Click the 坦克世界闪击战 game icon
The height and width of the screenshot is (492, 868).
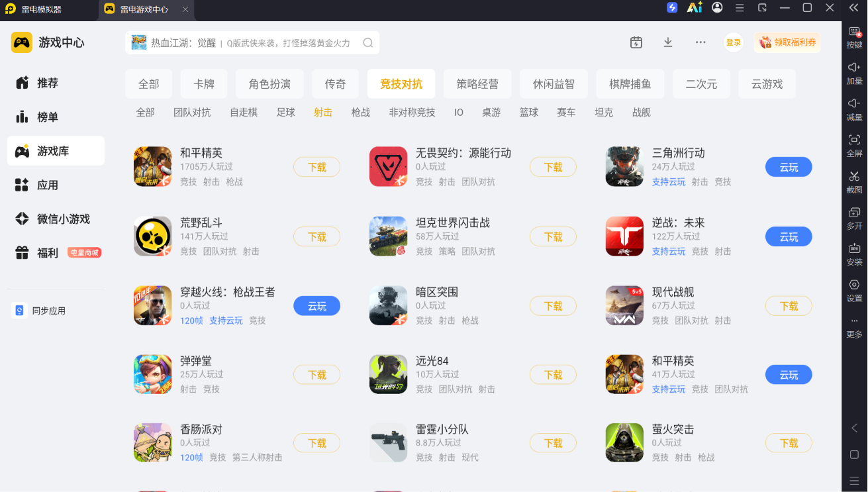(389, 236)
